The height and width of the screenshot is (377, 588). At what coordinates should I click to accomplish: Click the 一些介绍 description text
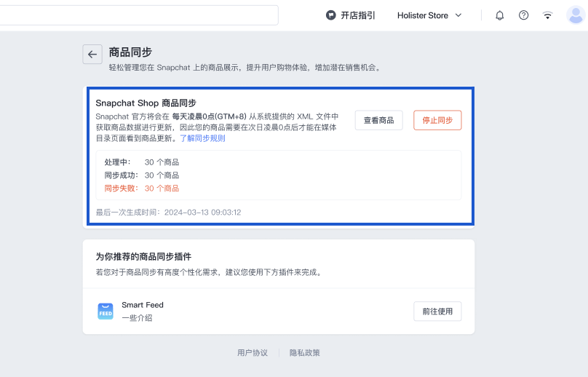[x=137, y=318]
